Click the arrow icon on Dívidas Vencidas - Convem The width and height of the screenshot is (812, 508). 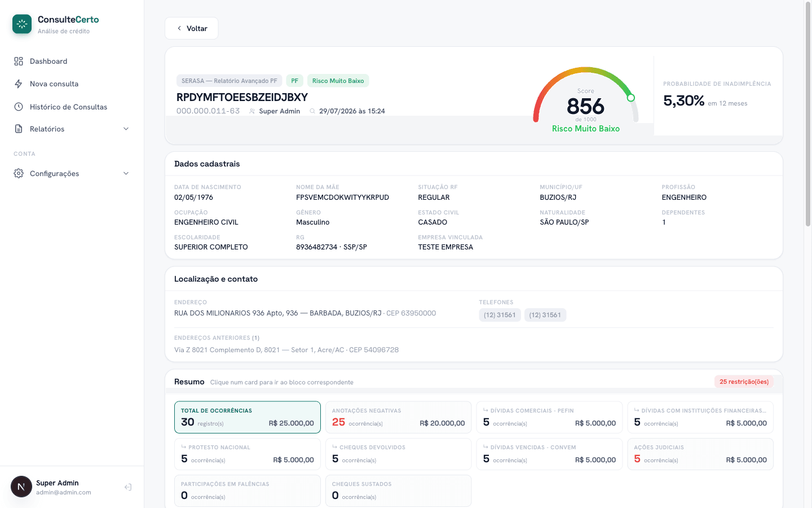486,447
